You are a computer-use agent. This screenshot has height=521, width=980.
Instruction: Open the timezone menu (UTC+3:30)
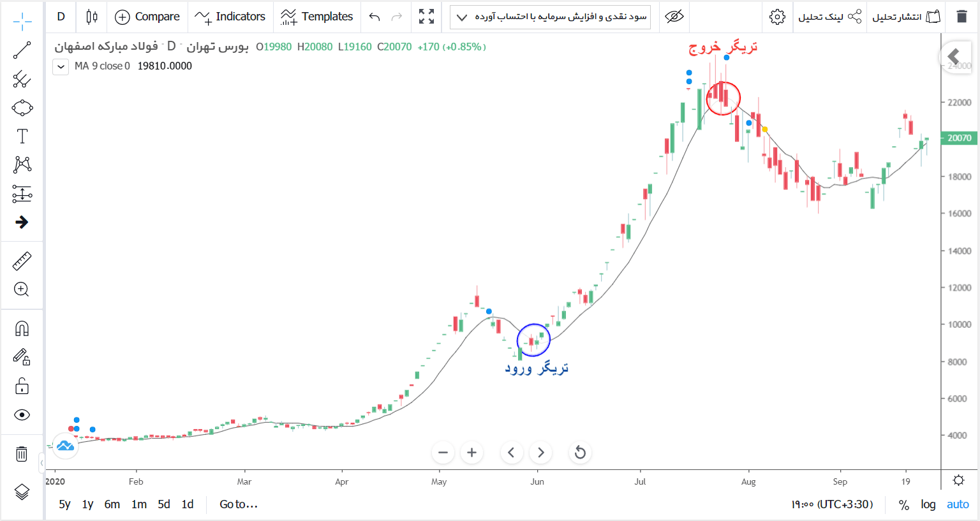[x=832, y=504]
